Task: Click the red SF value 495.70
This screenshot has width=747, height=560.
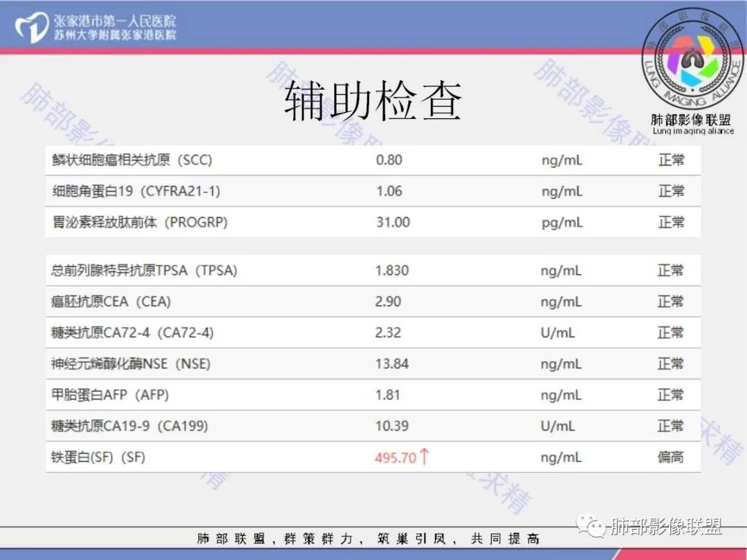Action: point(396,458)
